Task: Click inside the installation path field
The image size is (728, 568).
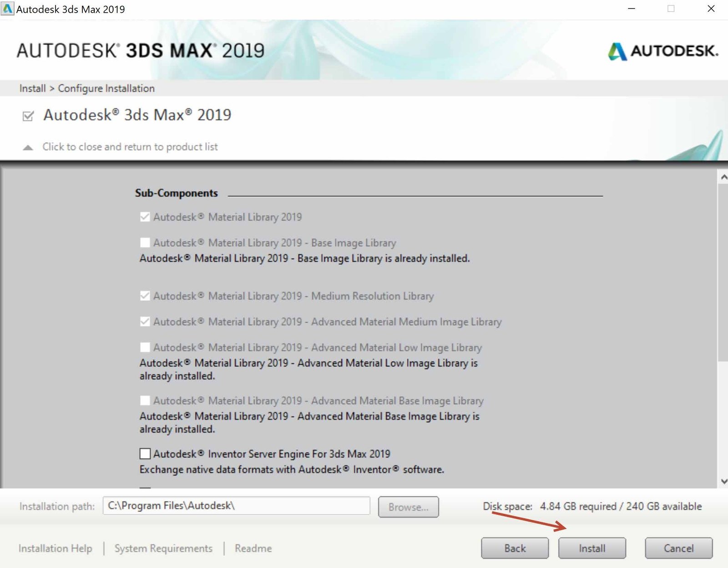Action: [x=236, y=506]
